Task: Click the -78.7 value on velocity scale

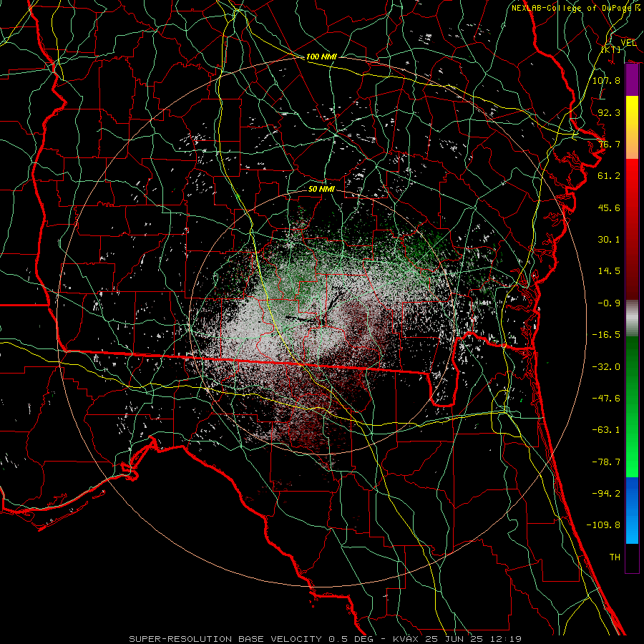Action: click(x=606, y=462)
